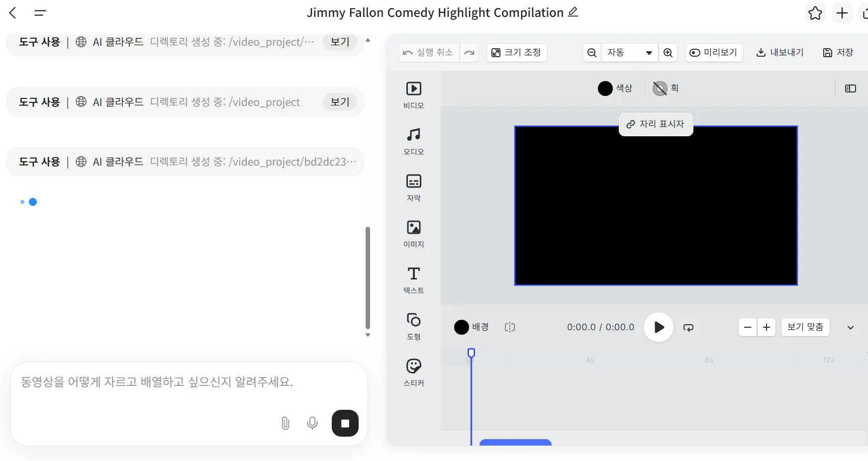The image size is (868, 461).
Task: Open the 색상 color swatch
Action: [615, 89]
